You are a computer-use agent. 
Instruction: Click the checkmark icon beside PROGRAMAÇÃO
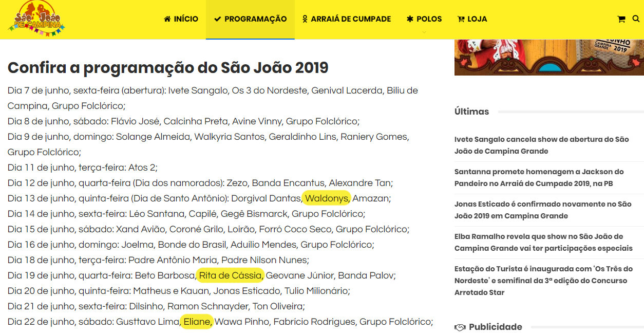(218, 19)
